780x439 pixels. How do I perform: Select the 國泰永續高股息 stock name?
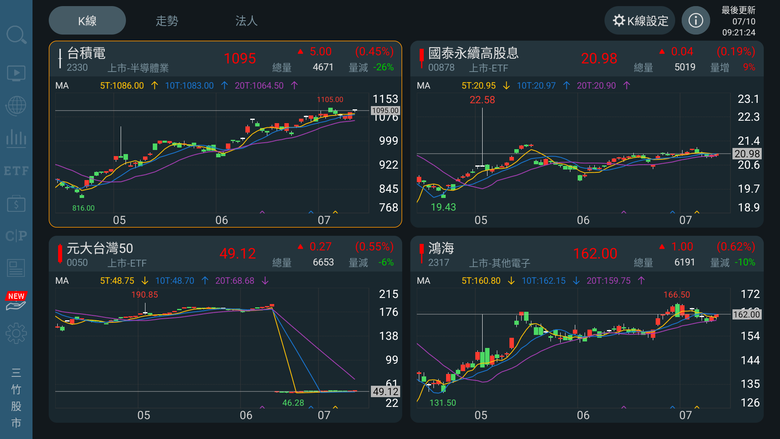[473, 53]
